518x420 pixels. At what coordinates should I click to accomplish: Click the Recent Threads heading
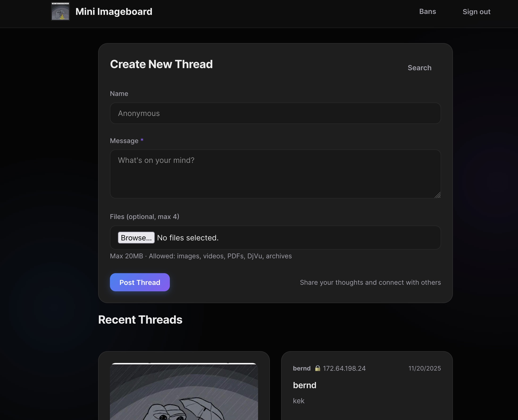pos(140,320)
